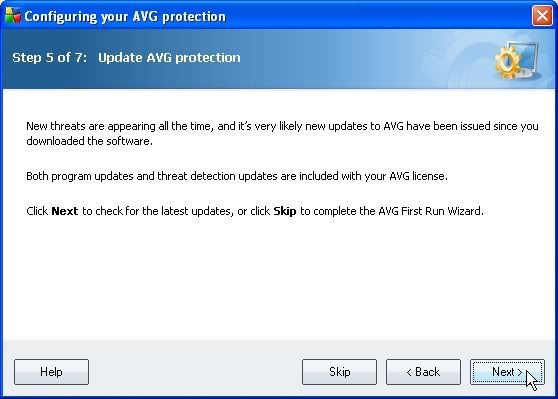Open Help for the wizard
This screenshot has height=399, width=558.
point(51,372)
